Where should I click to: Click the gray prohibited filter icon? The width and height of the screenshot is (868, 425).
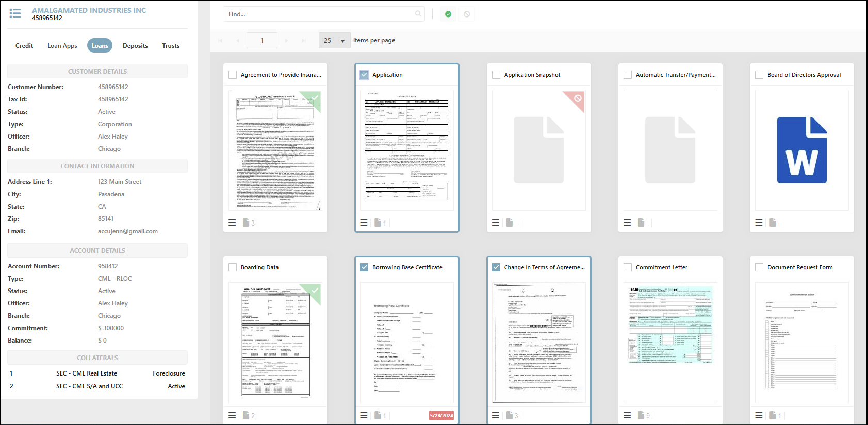[467, 14]
